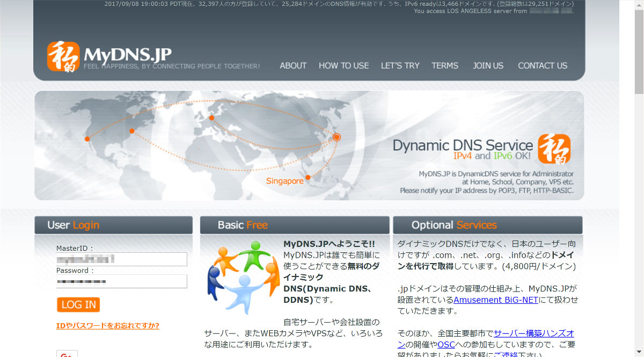Screen dimensions: 644x357
Task: Choose JOIN US from the navigation bar
Action: click(x=488, y=65)
